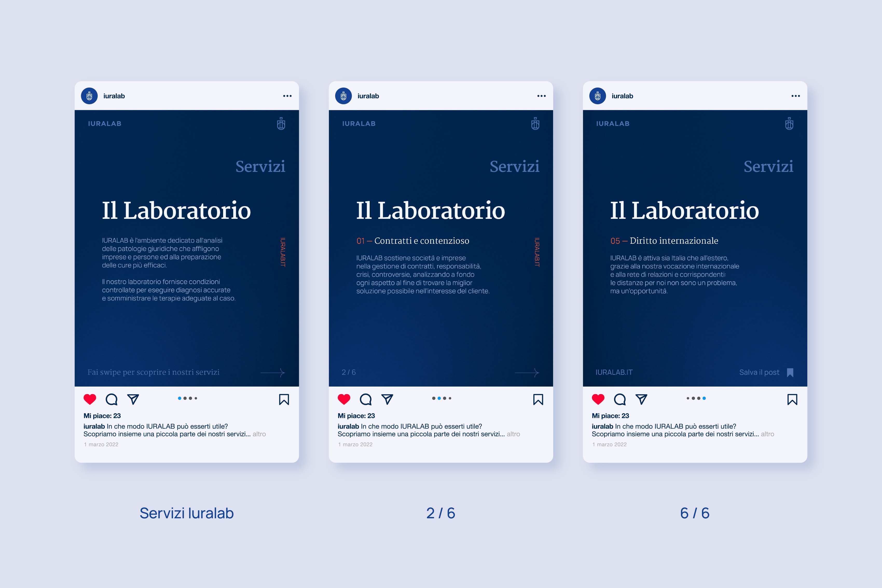Open the iuralab avatar on the first post
Image resolution: width=882 pixels, height=588 pixels.
point(89,96)
